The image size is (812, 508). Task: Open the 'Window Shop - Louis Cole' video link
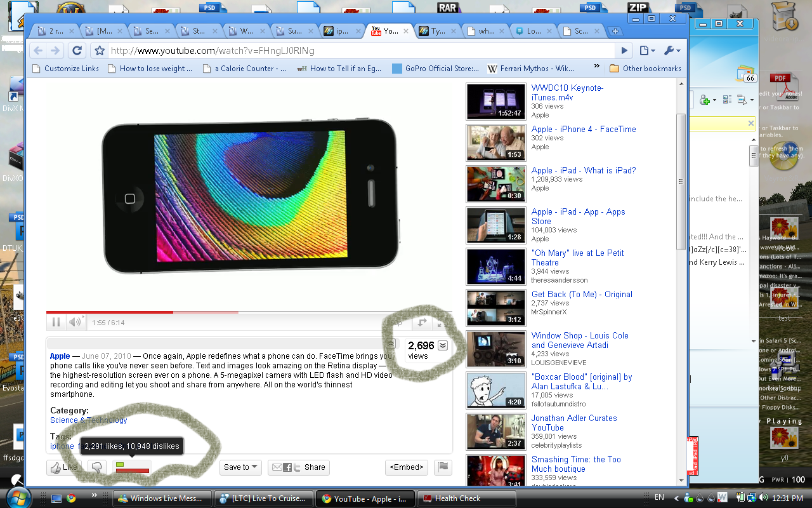580,340
